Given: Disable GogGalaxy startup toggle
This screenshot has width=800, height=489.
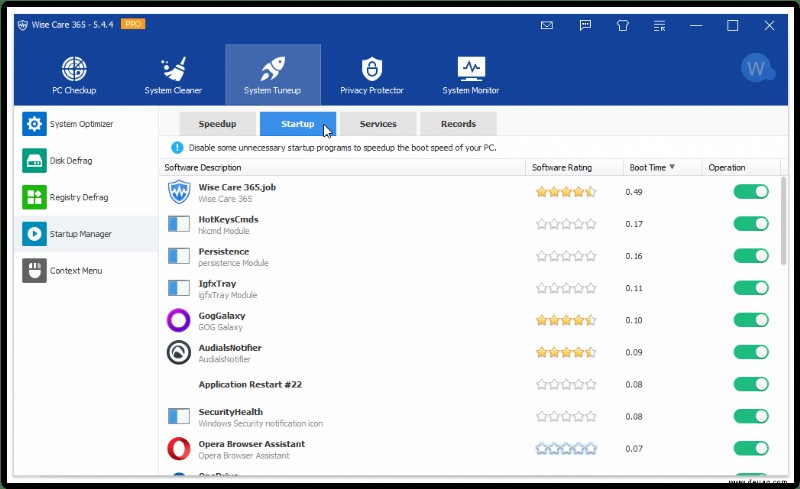Looking at the screenshot, I should [x=751, y=320].
